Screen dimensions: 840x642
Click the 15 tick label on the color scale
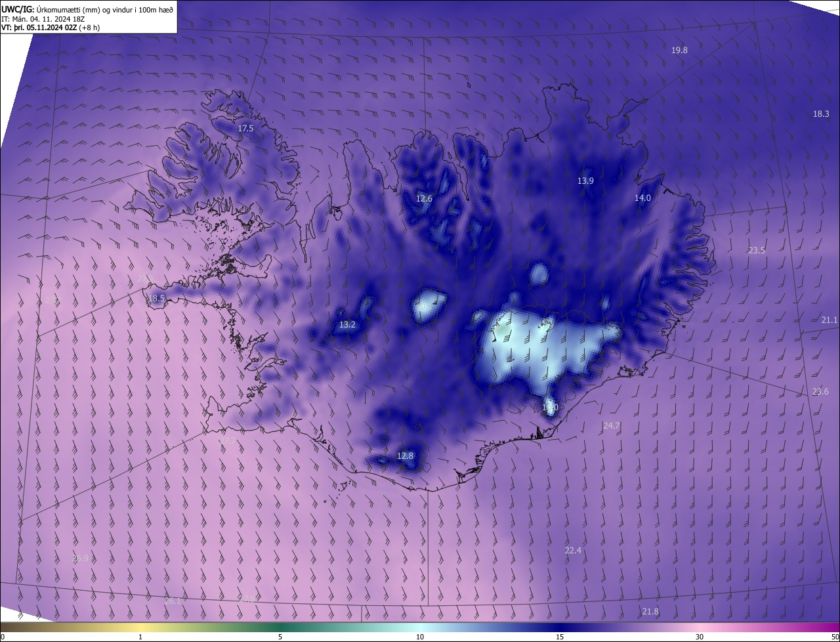[x=560, y=637]
